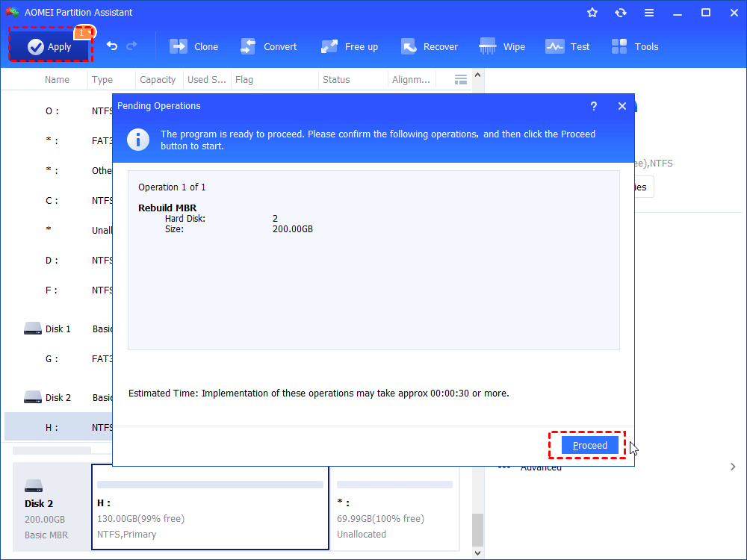Open the Free up tool

tap(349, 46)
